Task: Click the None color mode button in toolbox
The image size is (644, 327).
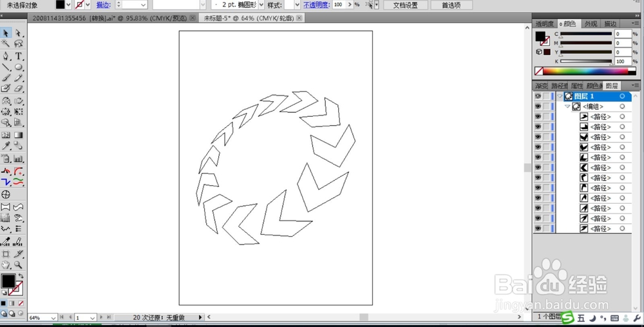Action: [x=21, y=303]
